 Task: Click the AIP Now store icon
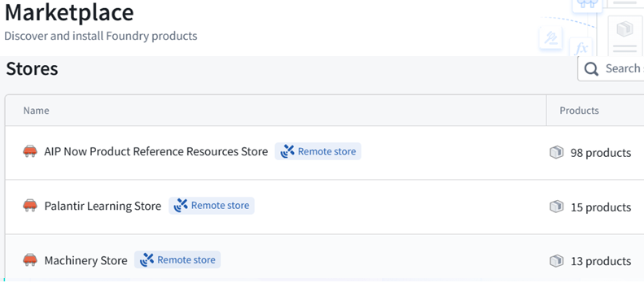[30, 151]
